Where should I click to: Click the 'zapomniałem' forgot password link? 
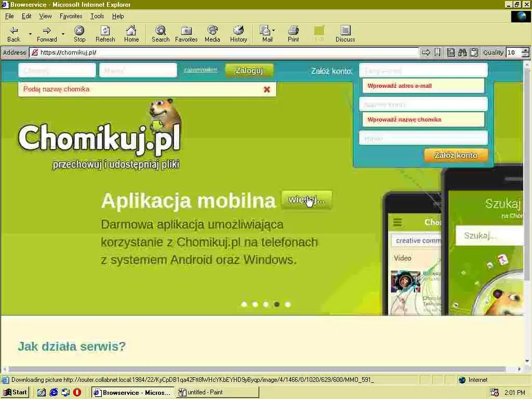tap(201, 70)
